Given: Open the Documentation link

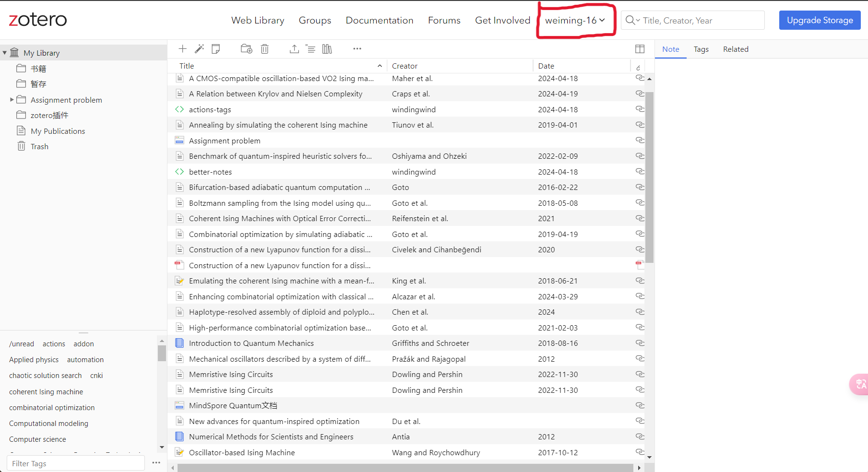Looking at the screenshot, I should coord(379,21).
